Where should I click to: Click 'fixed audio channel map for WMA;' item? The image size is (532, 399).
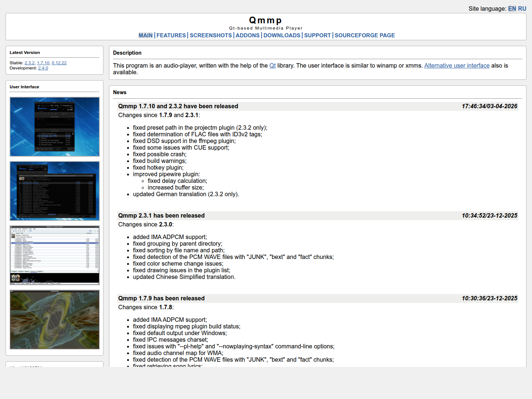coord(178,353)
